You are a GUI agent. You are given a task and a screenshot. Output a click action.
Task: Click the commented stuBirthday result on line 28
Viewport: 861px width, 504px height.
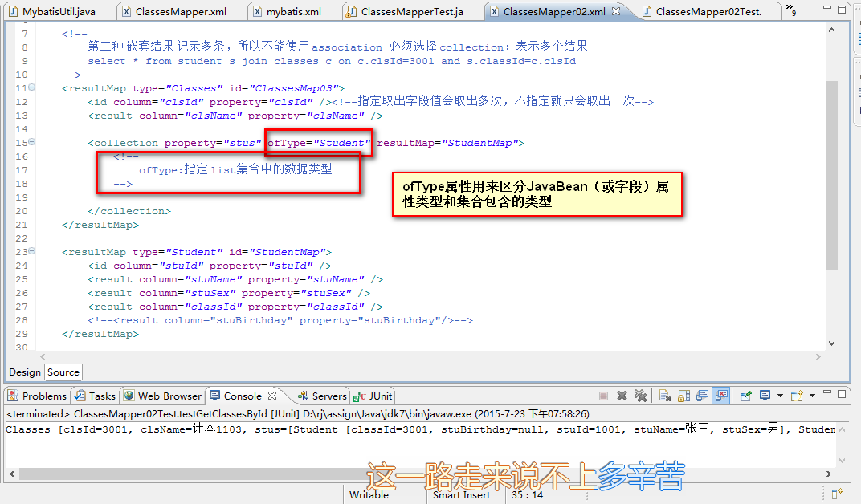(280, 320)
